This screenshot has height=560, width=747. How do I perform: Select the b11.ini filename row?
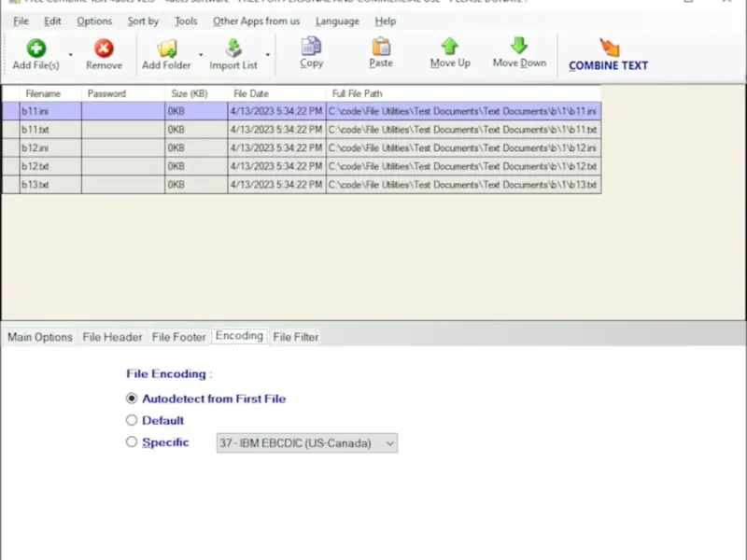(50, 111)
